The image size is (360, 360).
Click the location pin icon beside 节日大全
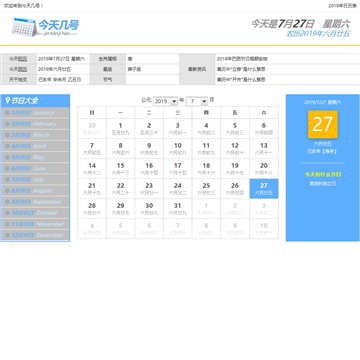pos(8,100)
